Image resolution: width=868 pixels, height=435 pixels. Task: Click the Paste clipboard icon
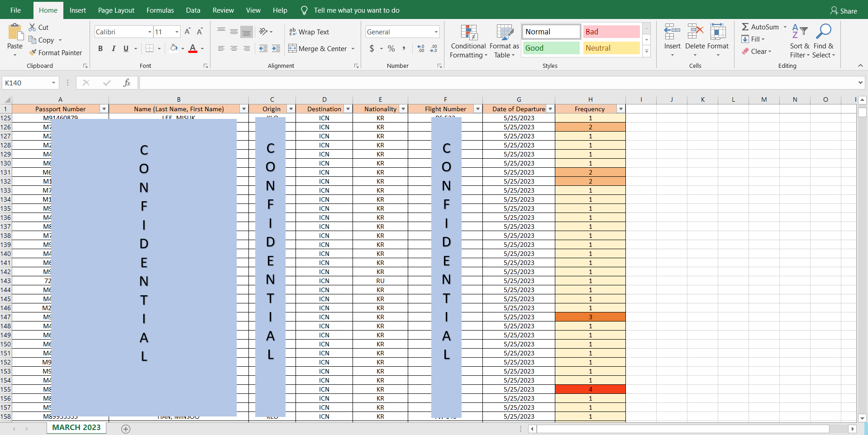pyautogui.click(x=15, y=32)
